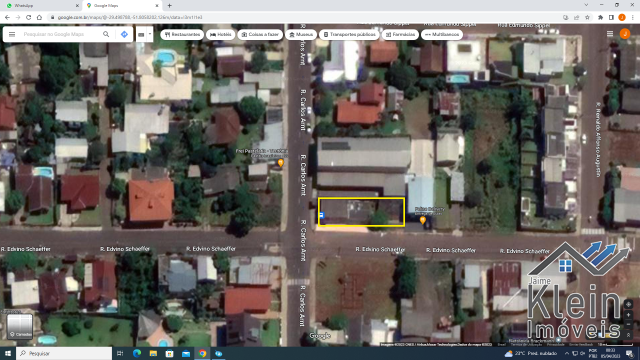640x360 pixels.
Task: Toggle Street View pegman control
Action: point(629,335)
